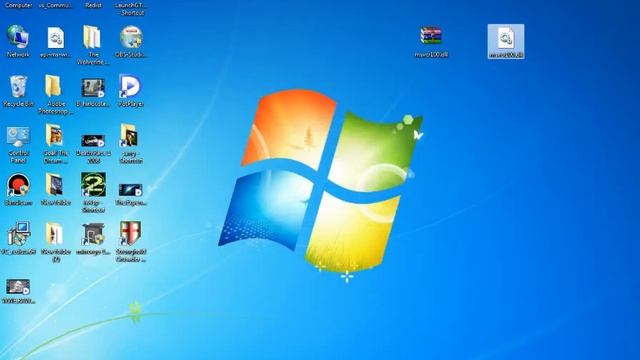Select the Death Race 2008 video file
This screenshot has height=360, width=640.
tap(93, 148)
